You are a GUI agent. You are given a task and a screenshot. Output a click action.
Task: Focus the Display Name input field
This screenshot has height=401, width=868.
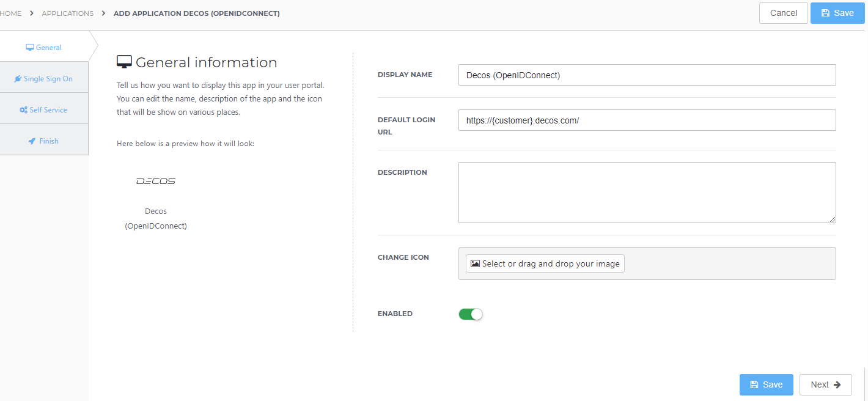[x=647, y=75]
